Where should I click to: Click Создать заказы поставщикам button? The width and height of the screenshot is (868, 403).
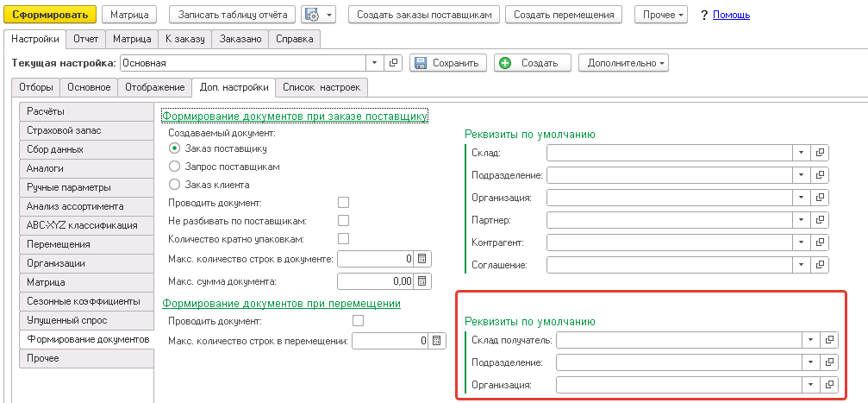pyautogui.click(x=424, y=15)
